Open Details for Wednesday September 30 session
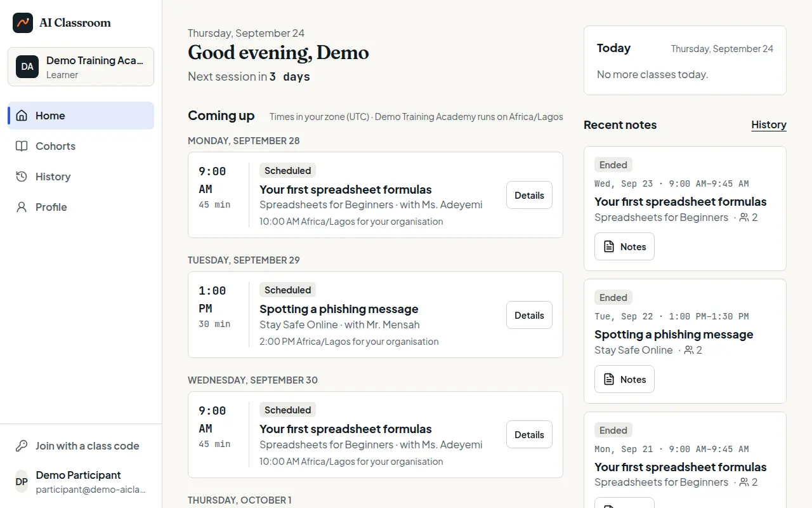Image resolution: width=812 pixels, height=508 pixels. click(529, 434)
